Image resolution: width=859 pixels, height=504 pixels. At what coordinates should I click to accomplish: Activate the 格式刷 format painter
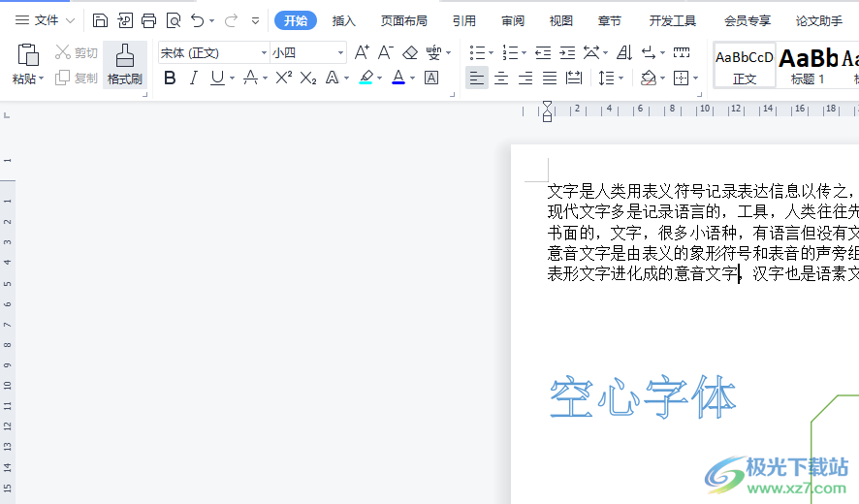click(x=125, y=65)
